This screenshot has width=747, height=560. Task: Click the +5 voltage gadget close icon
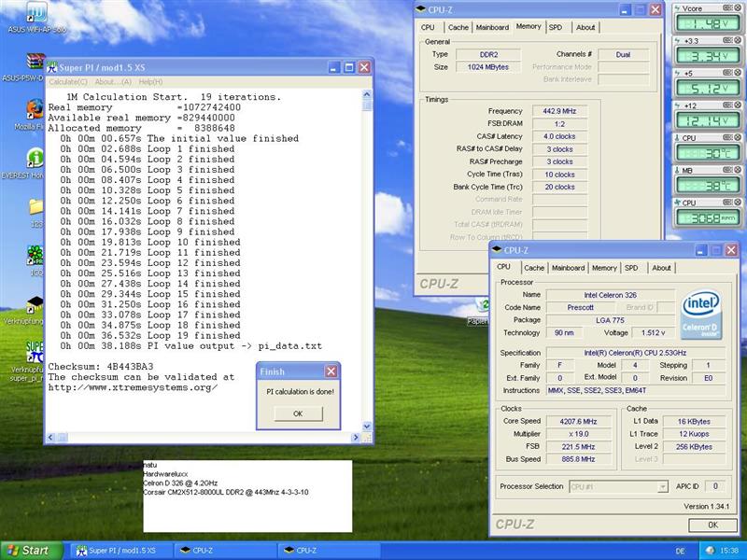[x=738, y=73]
